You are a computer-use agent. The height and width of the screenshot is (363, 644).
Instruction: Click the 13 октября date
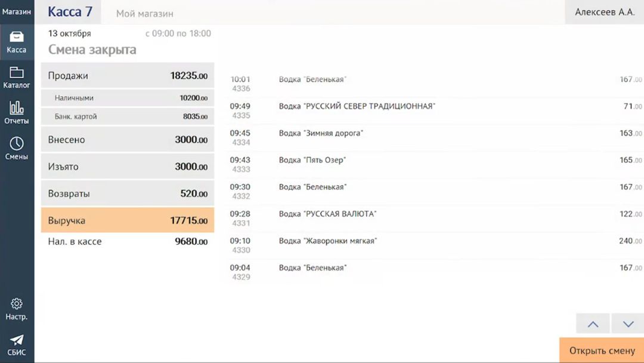[69, 33]
